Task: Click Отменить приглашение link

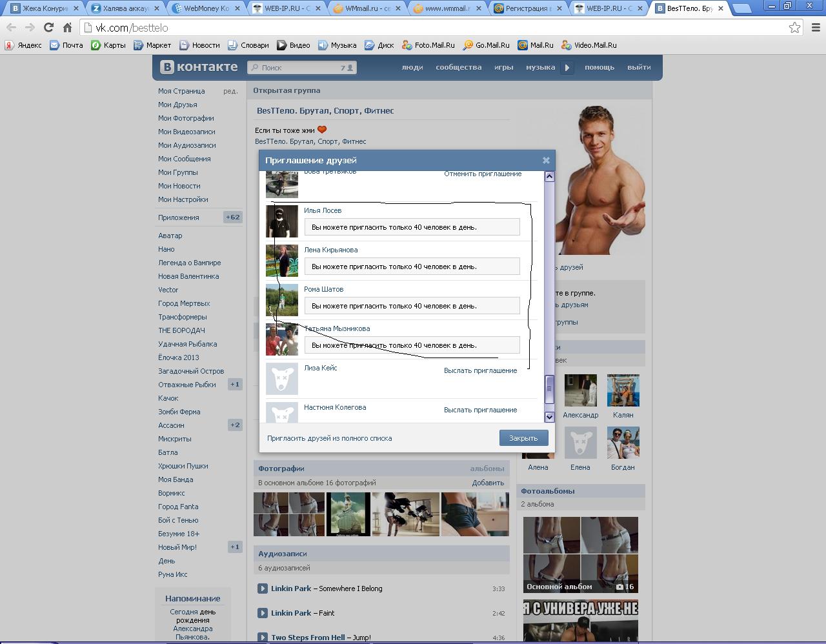Action: 483,174
